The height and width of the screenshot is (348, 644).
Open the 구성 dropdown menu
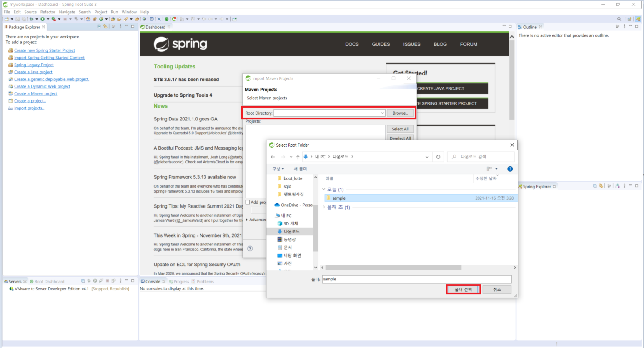tap(278, 169)
